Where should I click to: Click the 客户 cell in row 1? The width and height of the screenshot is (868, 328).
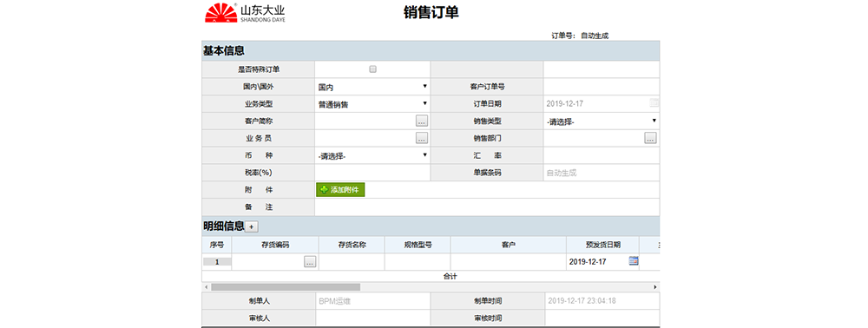[508, 262]
